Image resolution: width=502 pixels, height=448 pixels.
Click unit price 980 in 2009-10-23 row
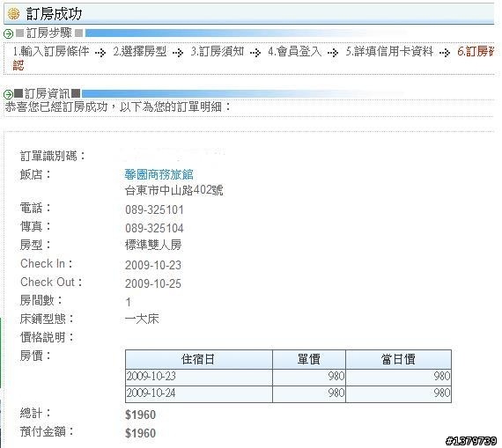point(309,377)
